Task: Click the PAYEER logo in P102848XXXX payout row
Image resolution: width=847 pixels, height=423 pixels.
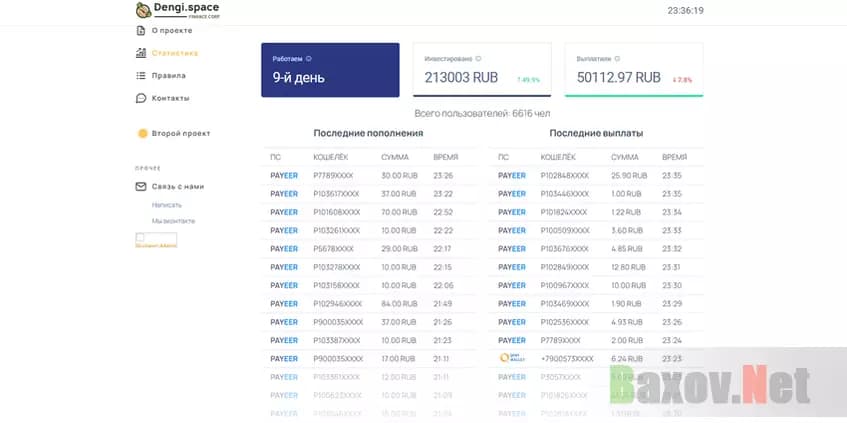Action: click(x=512, y=176)
